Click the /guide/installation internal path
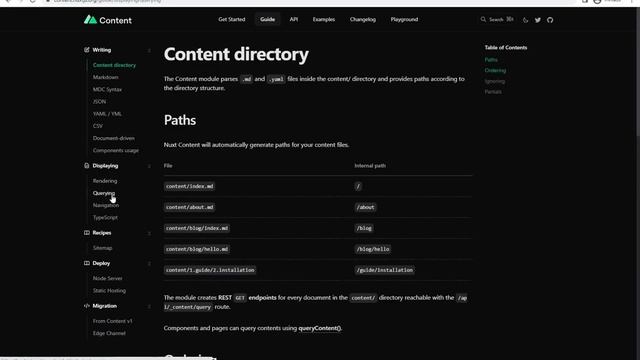The image size is (640, 360). 384,270
